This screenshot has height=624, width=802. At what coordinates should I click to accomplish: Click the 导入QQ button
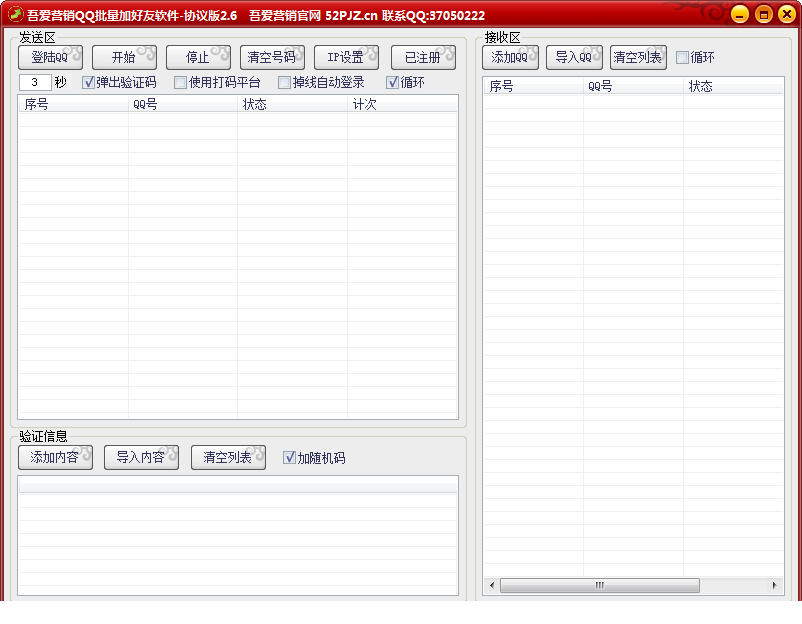click(574, 57)
